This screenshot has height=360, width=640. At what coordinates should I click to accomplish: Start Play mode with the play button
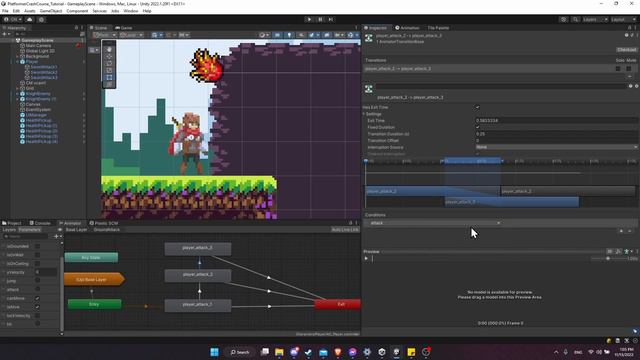point(309,19)
